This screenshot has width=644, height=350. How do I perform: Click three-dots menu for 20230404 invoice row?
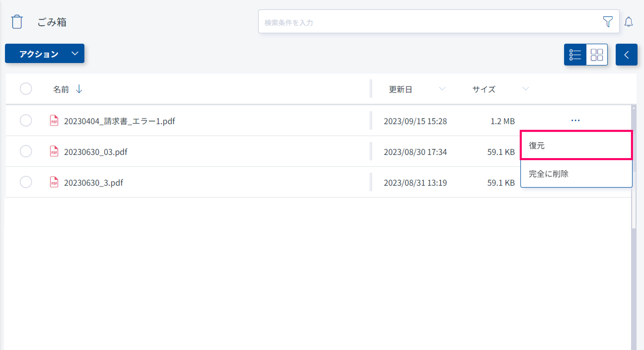pos(575,121)
